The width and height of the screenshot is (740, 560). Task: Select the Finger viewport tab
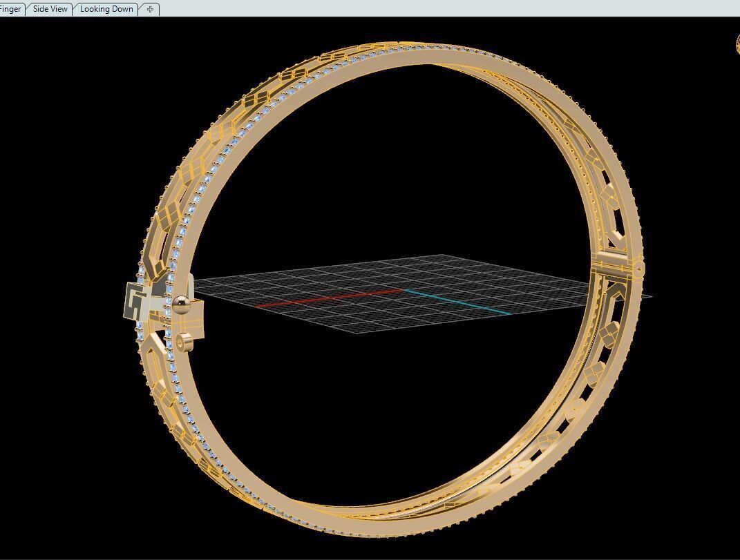[11, 9]
